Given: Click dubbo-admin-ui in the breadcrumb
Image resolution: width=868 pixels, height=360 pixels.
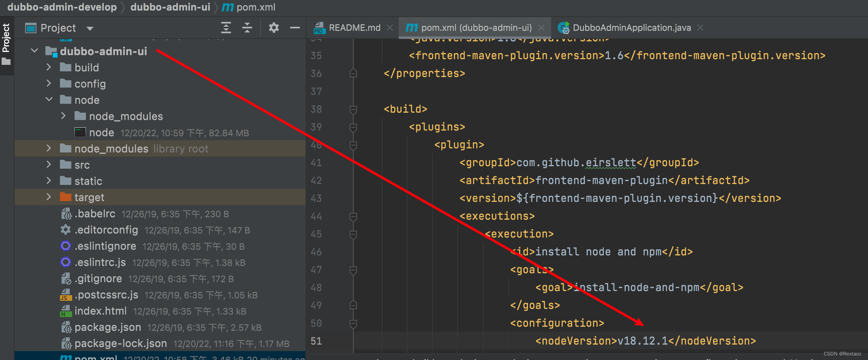Looking at the screenshot, I should (170, 7).
